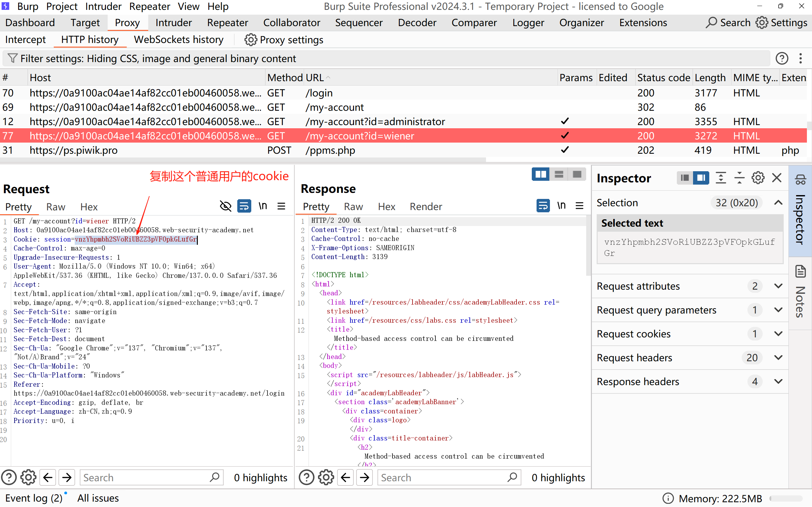Expand the Request cookies section

coord(778,334)
